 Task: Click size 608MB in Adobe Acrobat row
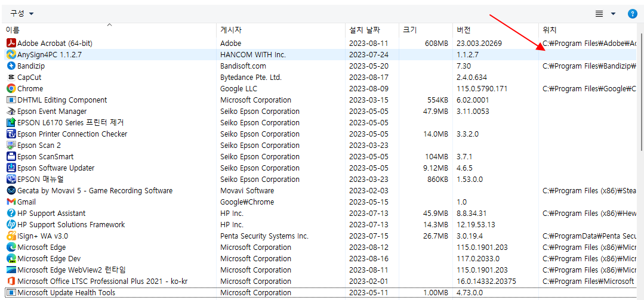[436, 43]
